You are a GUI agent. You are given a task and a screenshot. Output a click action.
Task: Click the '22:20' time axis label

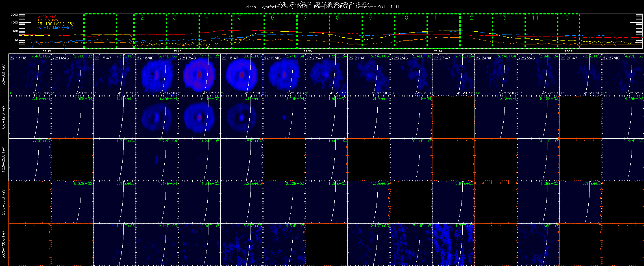tap(308, 51)
